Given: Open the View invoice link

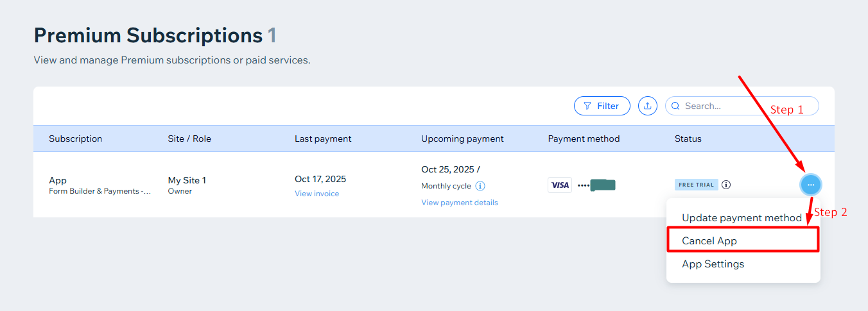Looking at the screenshot, I should click(317, 194).
